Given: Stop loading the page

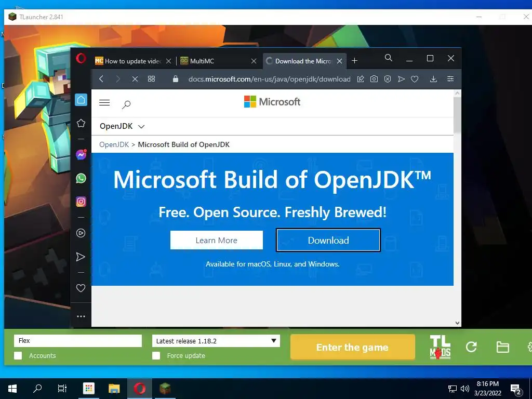Looking at the screenshot, I should 135,79.
